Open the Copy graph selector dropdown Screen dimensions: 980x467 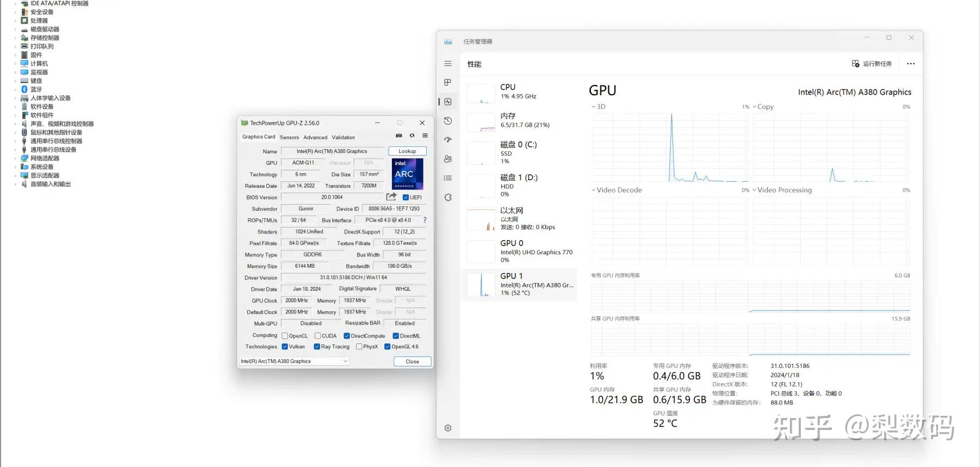coord(763,107)
